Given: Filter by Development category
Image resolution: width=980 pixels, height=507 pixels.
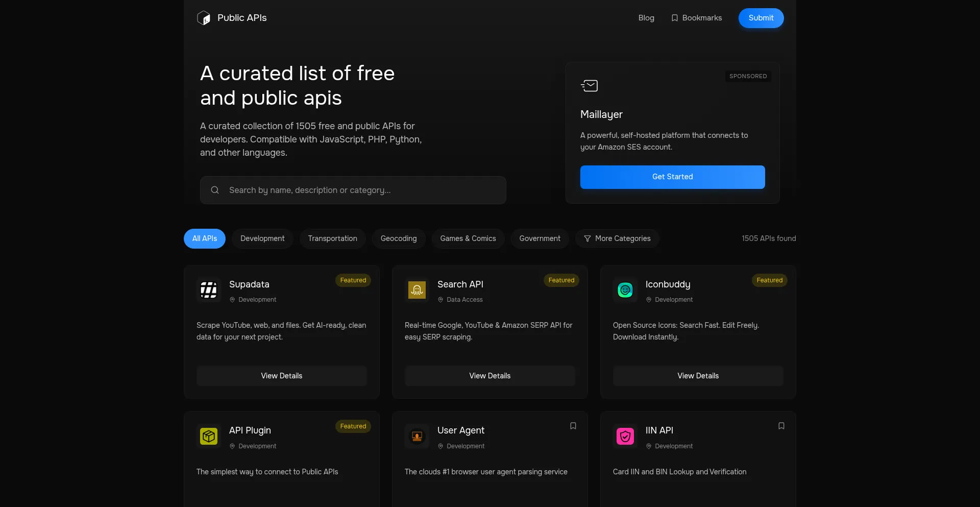Looking at the screenshot, I should click(262, 238).
